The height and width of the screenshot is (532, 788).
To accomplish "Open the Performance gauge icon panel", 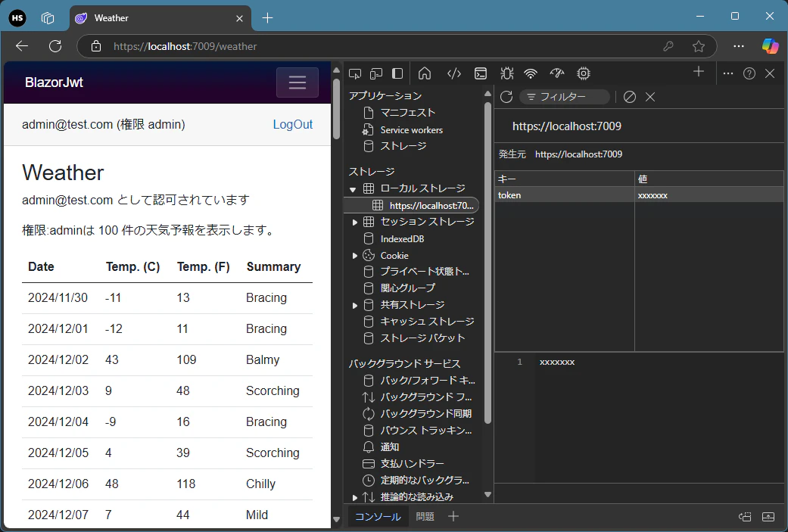I will click(557, 74).
